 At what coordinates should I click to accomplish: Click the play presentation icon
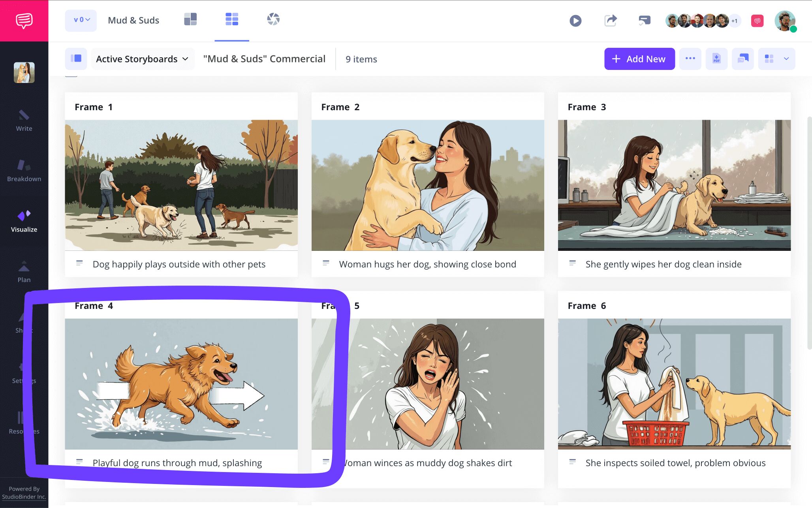[575, 21]
